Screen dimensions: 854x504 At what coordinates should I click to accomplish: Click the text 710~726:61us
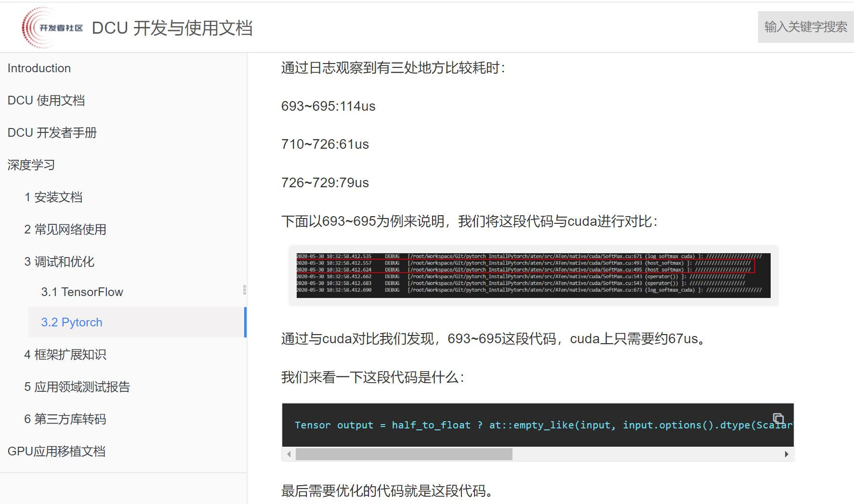tap(325, 144)
